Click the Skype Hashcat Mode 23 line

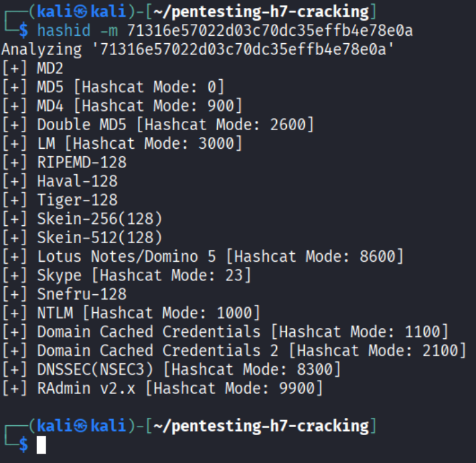(127, 276)
